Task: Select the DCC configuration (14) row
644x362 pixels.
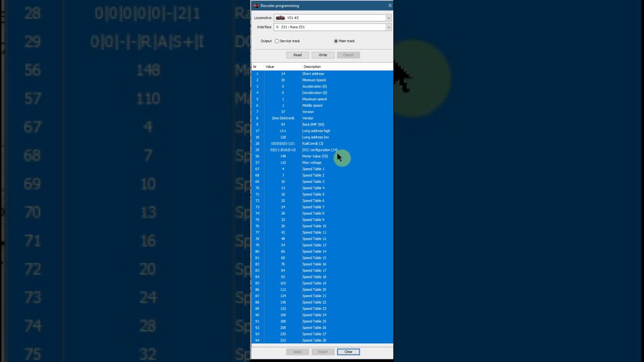Action: point(322,150)
